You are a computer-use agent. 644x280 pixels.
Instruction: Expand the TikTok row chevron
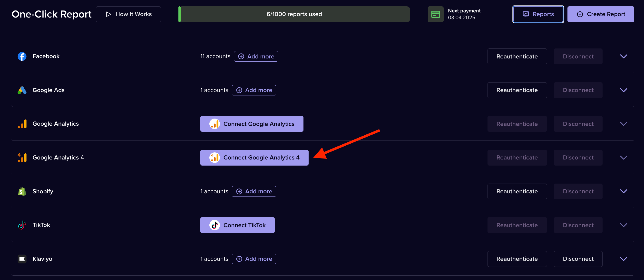[x=624, y=225]
